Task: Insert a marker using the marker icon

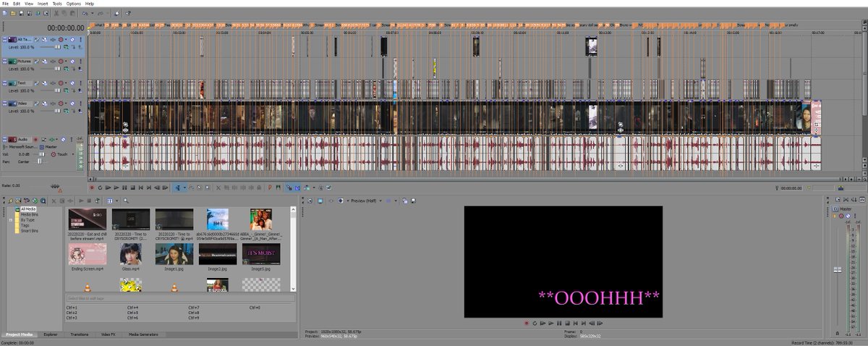Action: pos(270,187)
